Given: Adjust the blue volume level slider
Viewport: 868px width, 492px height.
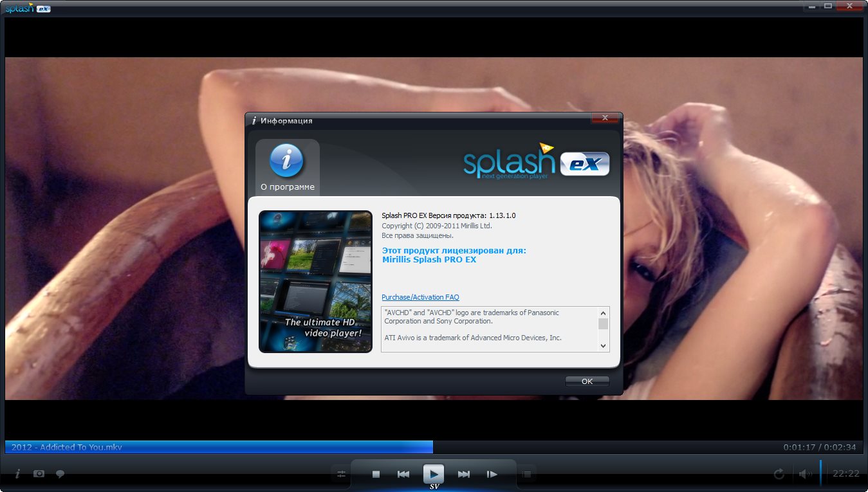Looking at the screenshot, I should click(x=820, y=473).
